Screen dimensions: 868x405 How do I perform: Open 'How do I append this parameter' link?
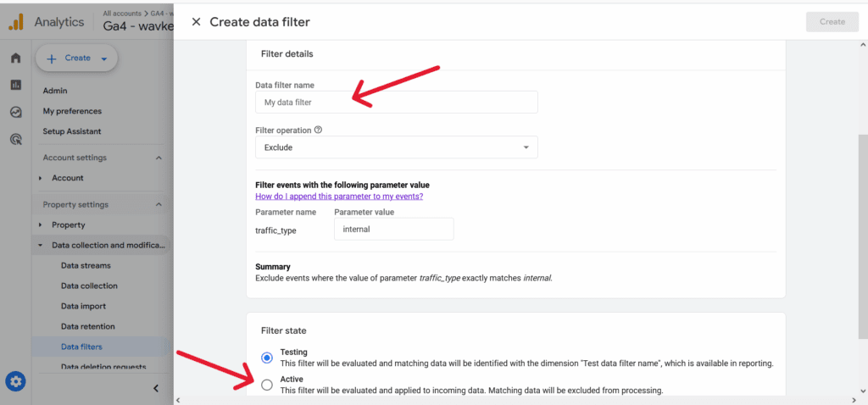[x=339, y=196]
